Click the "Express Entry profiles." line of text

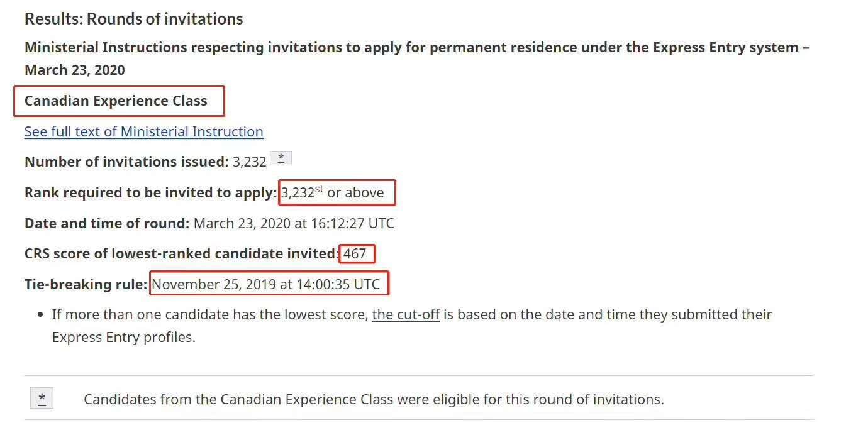(x=124, y=337)
